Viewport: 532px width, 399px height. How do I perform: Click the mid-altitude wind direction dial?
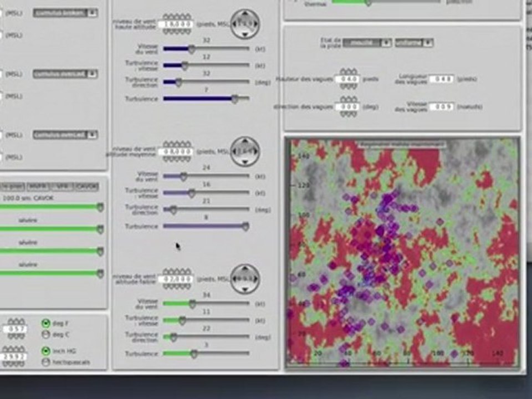point(245,151)
